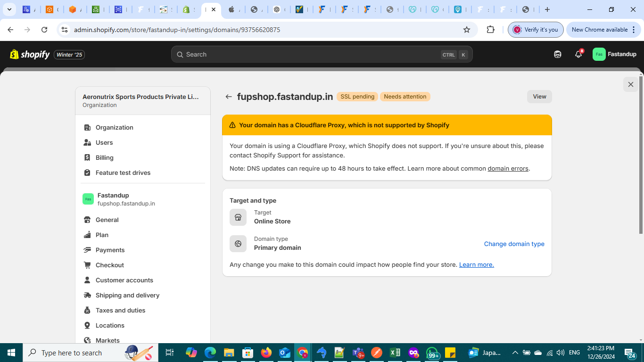
Task: Focus the Shopify search box
Action: 322,54
